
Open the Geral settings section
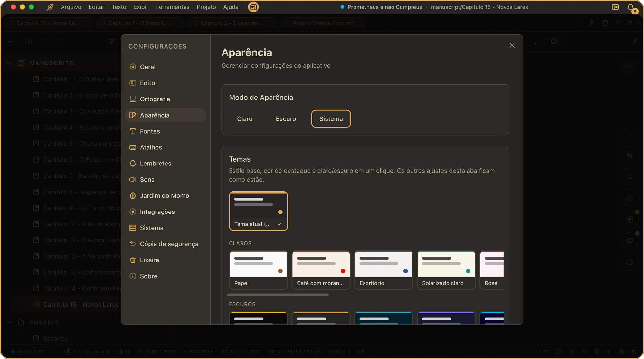point(166,67)
